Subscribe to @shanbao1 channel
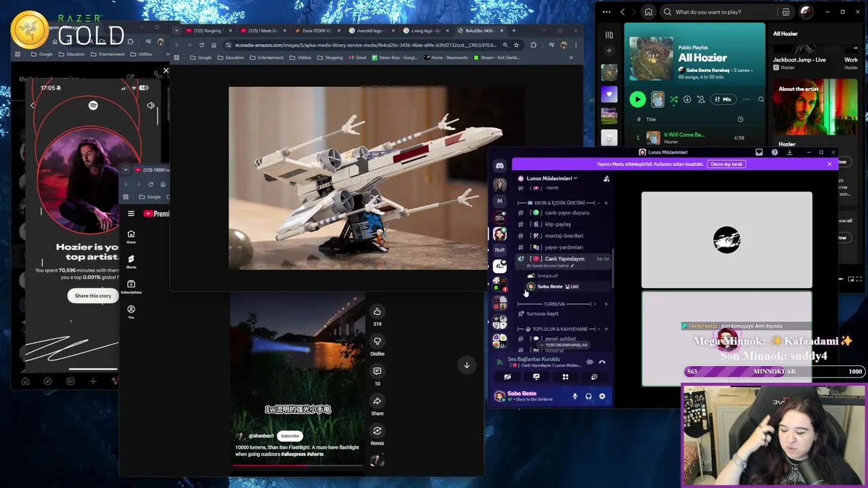The width and height of the screenshot is (868, 488). pos(290,436)
